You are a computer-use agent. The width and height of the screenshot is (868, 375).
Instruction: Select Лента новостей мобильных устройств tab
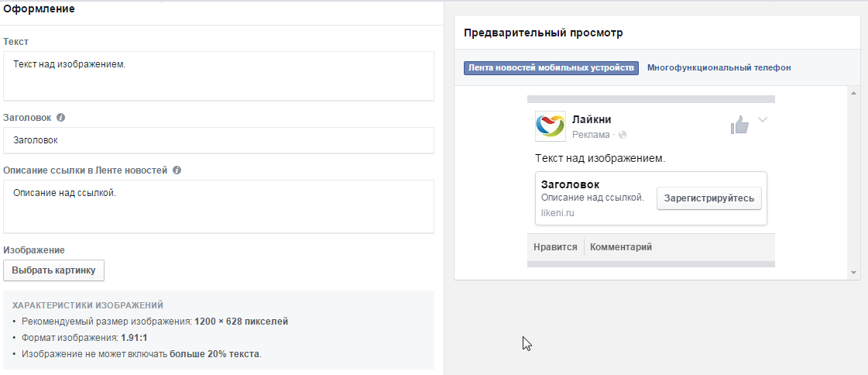551,68
